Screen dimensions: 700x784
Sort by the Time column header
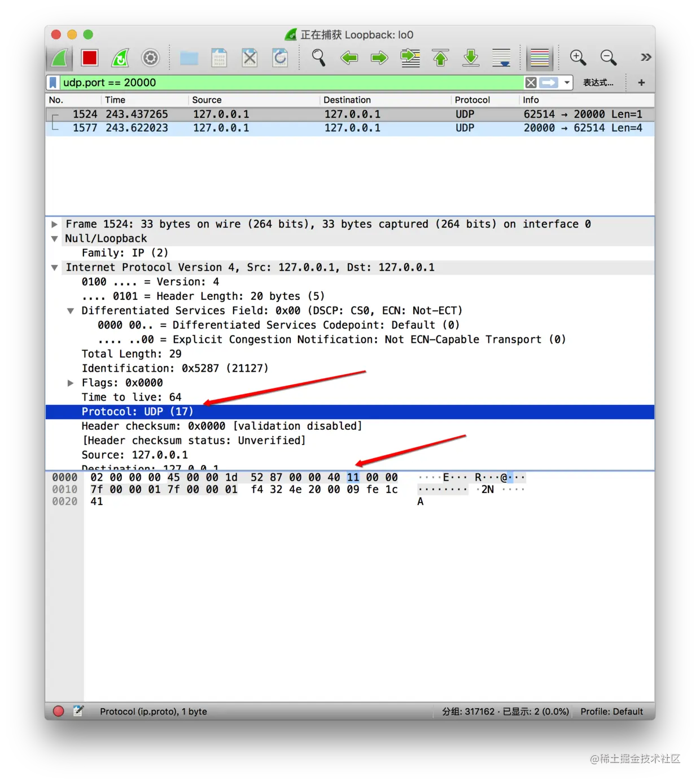pyautogui.click(x=145, y=100)
